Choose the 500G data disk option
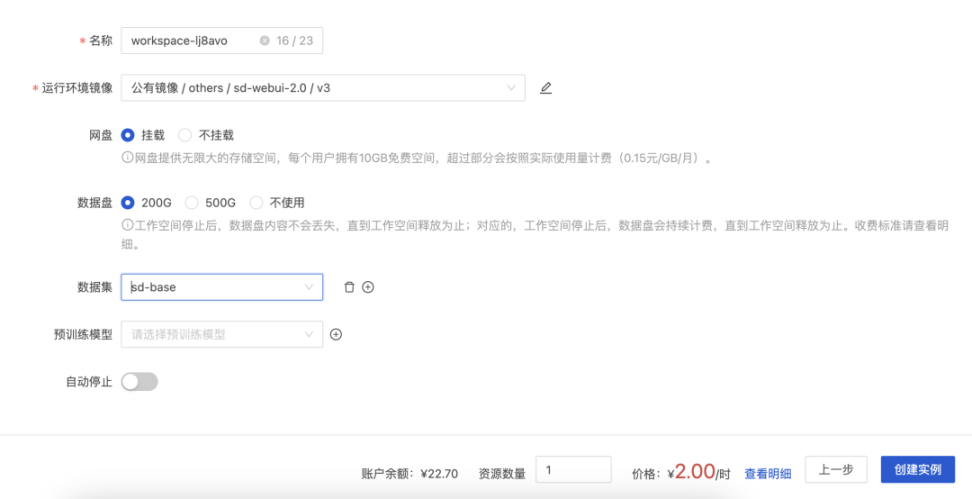This screenshot has height=499, width=972. (192, 202)
